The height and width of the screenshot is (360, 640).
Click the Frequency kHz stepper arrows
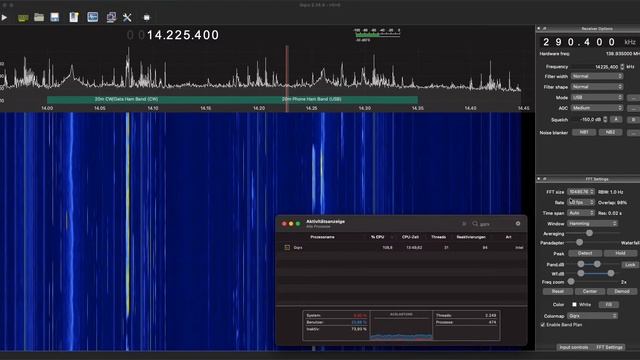[622, 67]
